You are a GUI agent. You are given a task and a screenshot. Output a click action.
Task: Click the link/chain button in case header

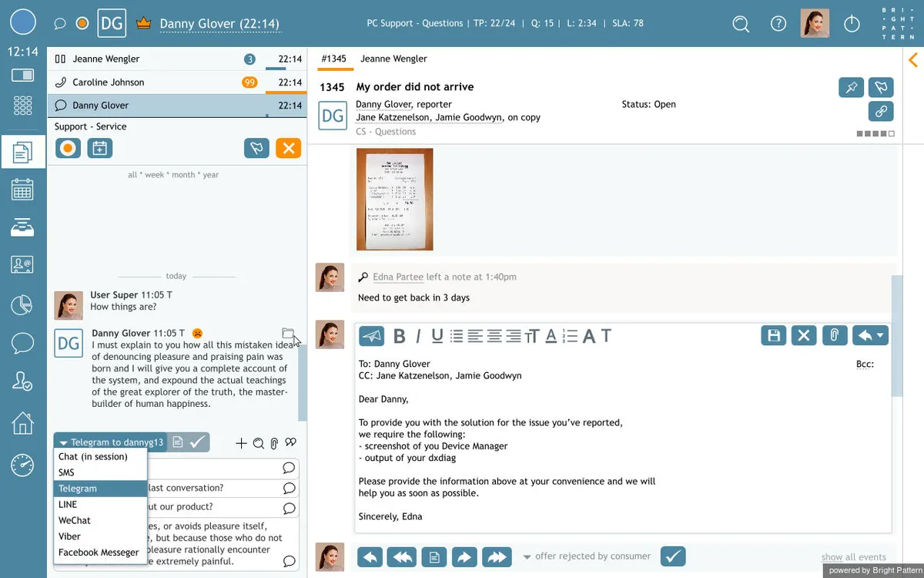[x=881, y=111]
